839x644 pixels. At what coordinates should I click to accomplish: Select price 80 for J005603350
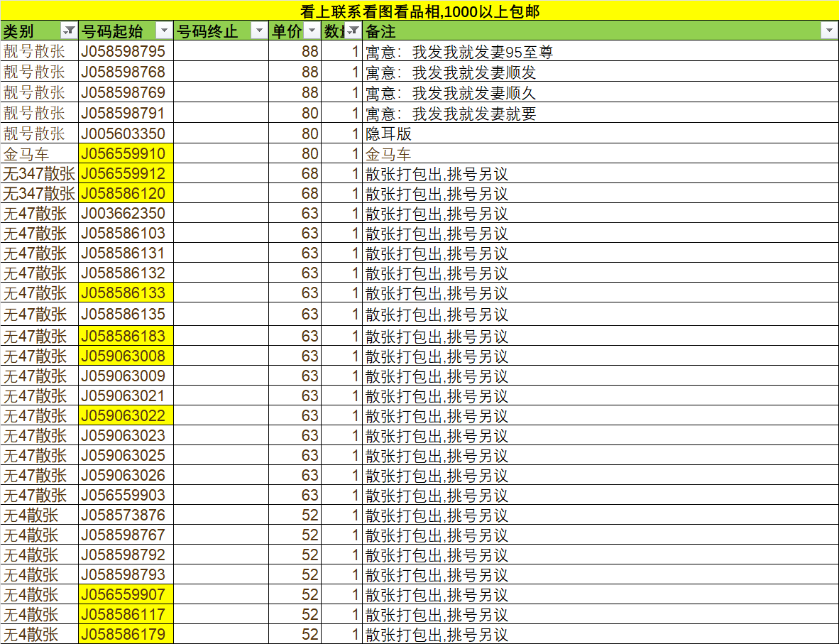pyautogui.click(x=295, y=133)
